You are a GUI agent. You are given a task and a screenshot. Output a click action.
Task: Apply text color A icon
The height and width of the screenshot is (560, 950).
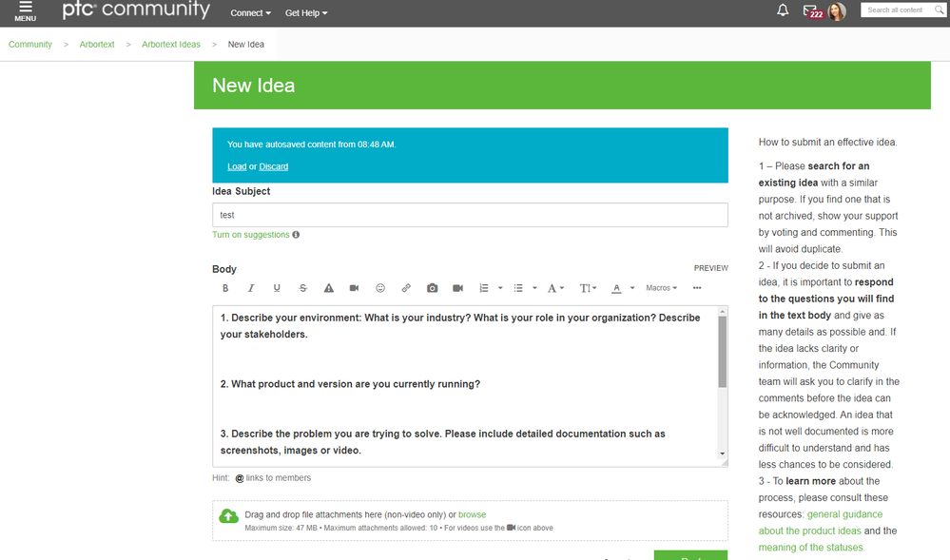point(616,288)
